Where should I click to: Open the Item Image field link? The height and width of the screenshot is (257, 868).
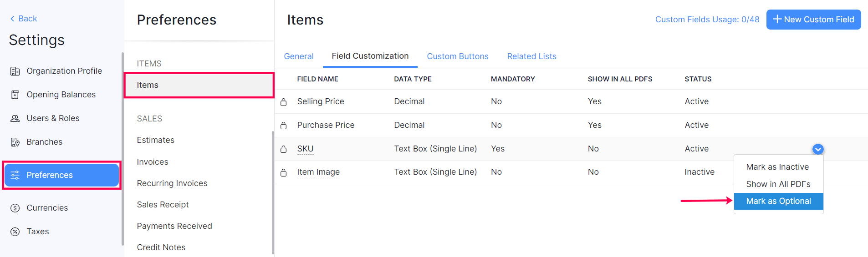318,172
